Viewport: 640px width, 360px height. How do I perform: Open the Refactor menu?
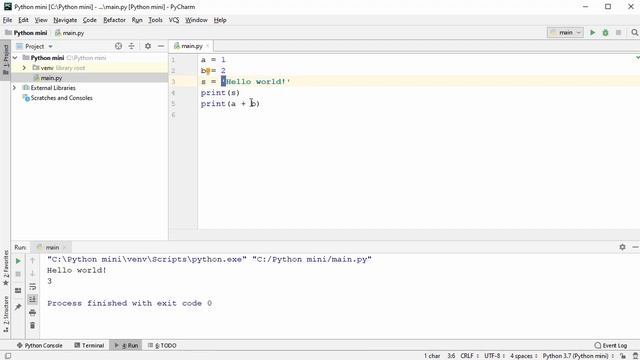pos(114,20)
